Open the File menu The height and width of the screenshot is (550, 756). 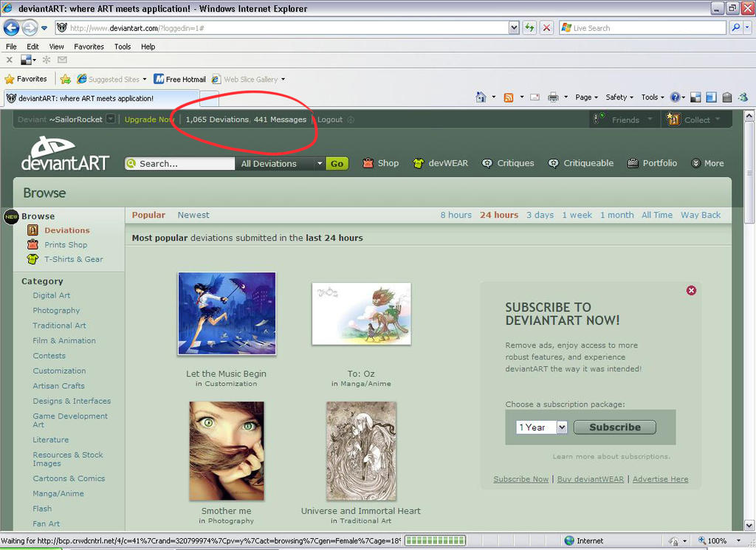pyautogui.click(x=11, y=47)
